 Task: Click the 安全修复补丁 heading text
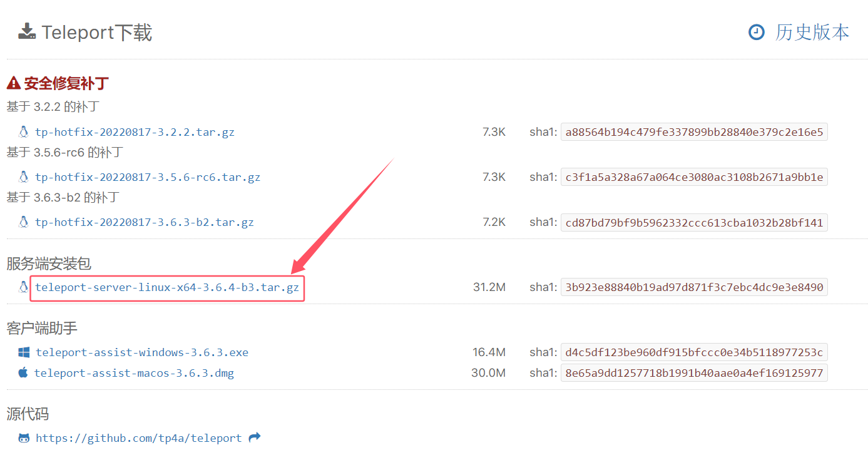66,83
